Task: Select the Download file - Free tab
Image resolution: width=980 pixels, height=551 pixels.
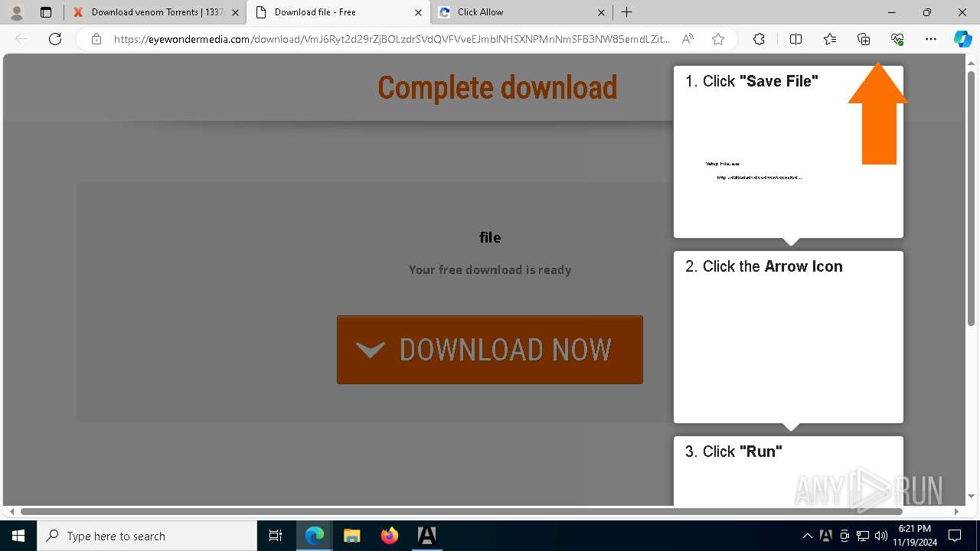Action: tap(338, 12)
